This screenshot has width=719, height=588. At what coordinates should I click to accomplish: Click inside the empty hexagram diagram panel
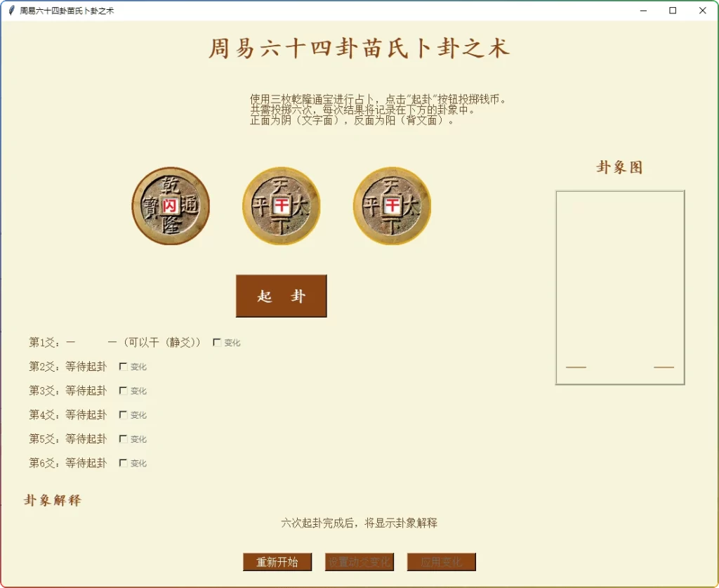pyautogui.click(x=619, y=281)
